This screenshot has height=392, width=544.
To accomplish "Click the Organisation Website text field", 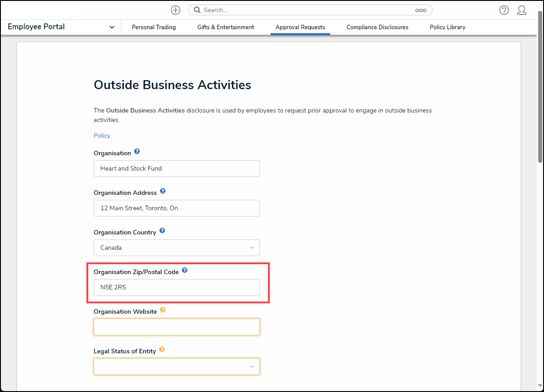I will click(177, 327).
